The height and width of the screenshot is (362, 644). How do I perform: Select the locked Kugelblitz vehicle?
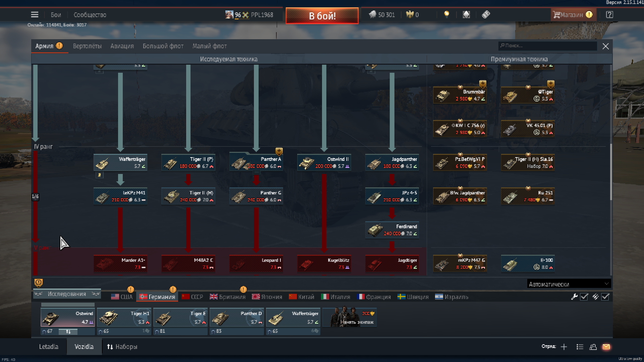(324, 264)
